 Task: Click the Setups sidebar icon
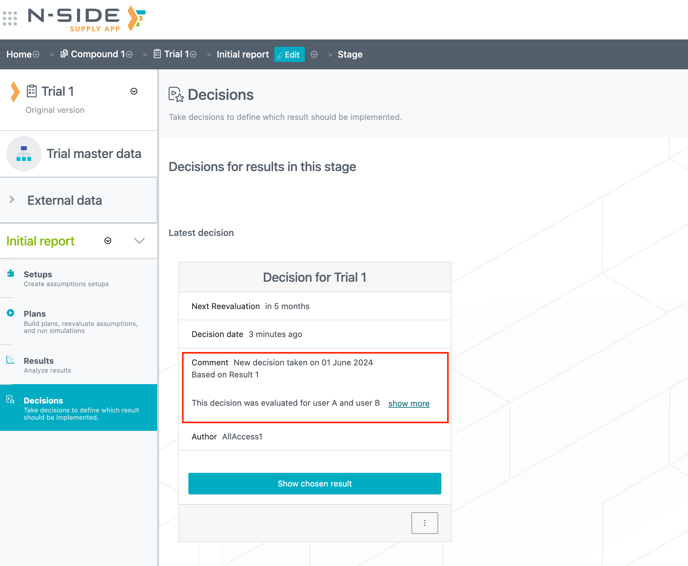tap(11, 273)
